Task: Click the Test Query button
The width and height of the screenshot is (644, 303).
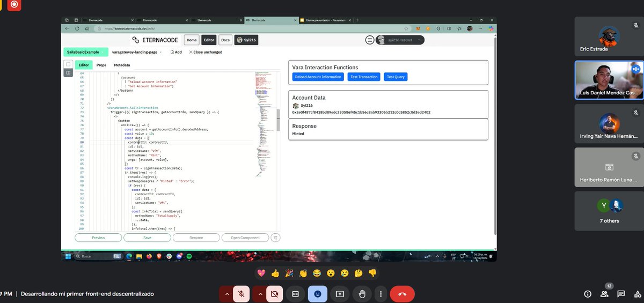Action: click(396, 77)
